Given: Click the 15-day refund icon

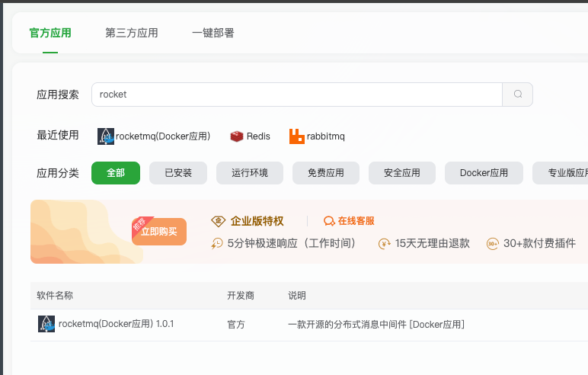Looking at the screenshot, I should click(385, 244).
